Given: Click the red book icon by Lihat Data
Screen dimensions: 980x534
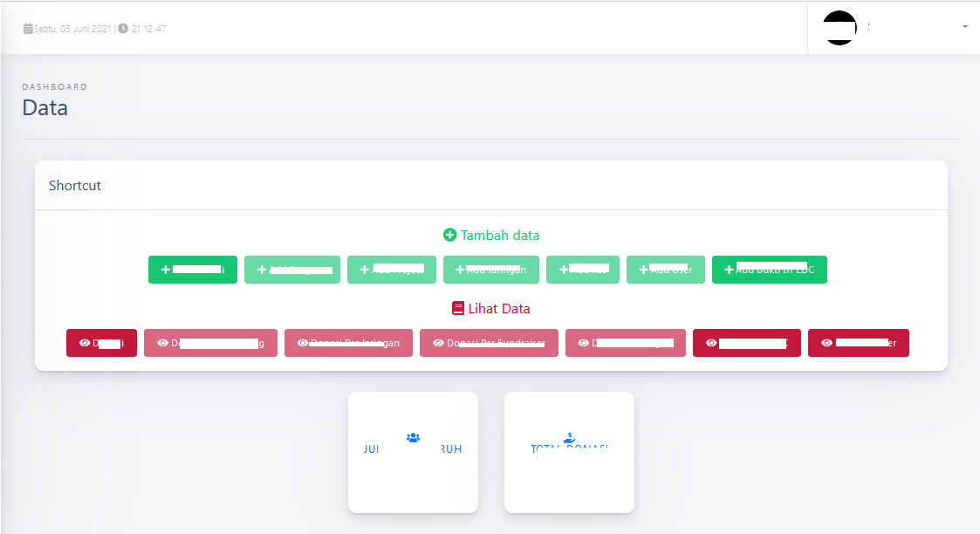Looking at the screenshot, I should tap(458, 308).
